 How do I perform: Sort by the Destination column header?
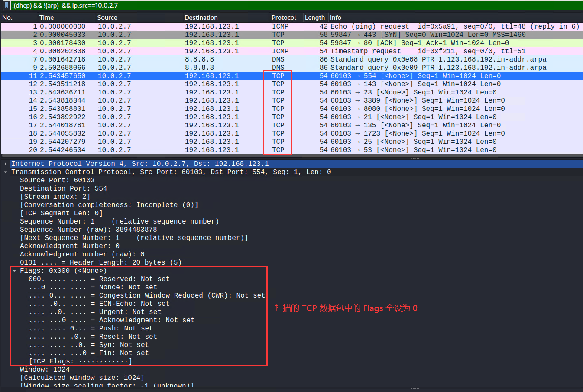pos(226,18)
